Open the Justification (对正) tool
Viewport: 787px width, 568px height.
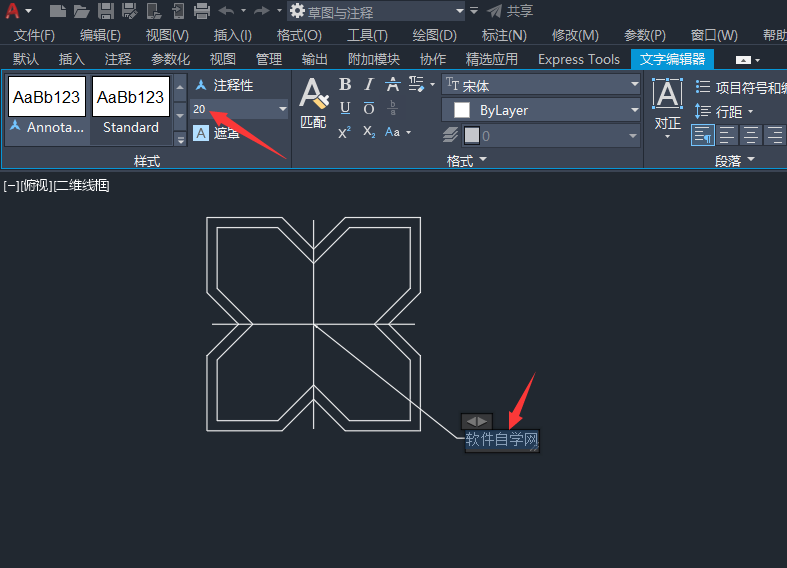tap(668, 107)
